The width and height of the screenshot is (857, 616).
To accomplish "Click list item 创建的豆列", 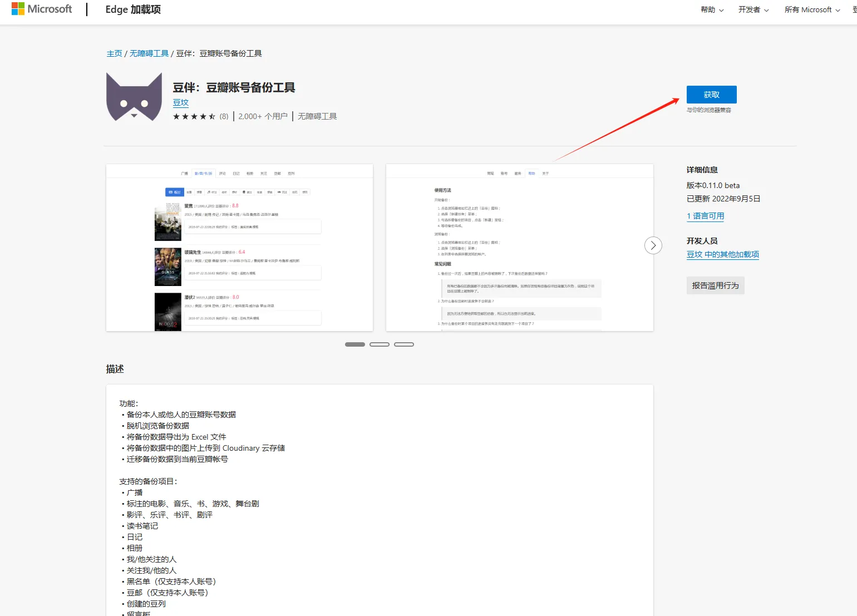I will click(x=146, y=604).
